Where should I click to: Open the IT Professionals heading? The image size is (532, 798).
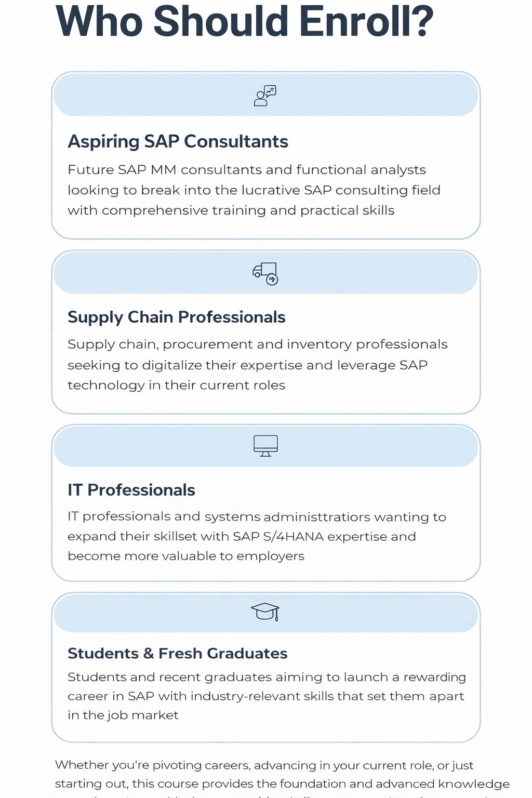[131, 490]
